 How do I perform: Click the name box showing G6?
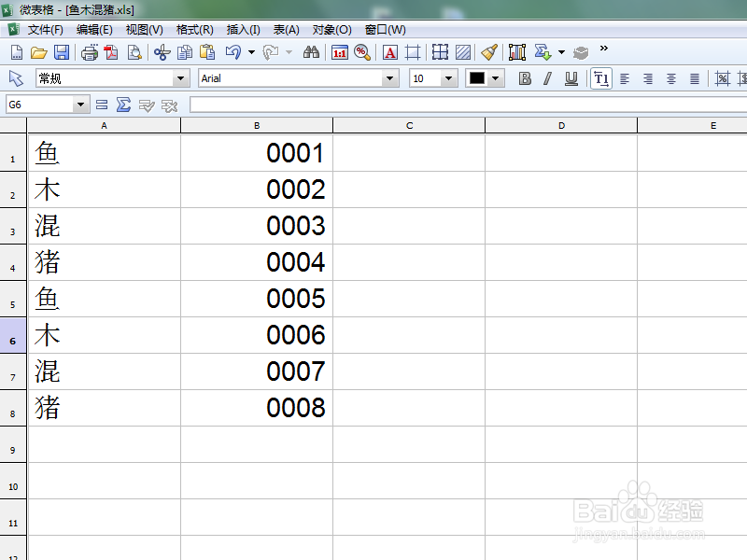pyautogui.click(x=39, y=105)
